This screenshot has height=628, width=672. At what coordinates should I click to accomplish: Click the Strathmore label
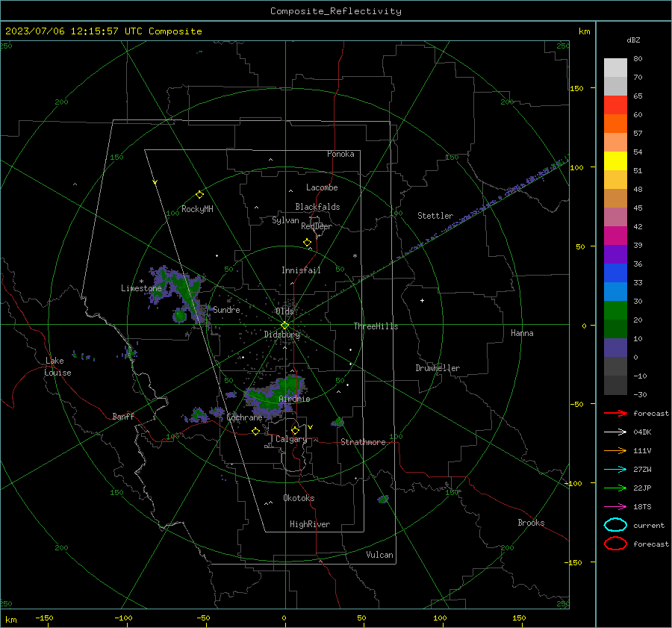pos(364,442)
